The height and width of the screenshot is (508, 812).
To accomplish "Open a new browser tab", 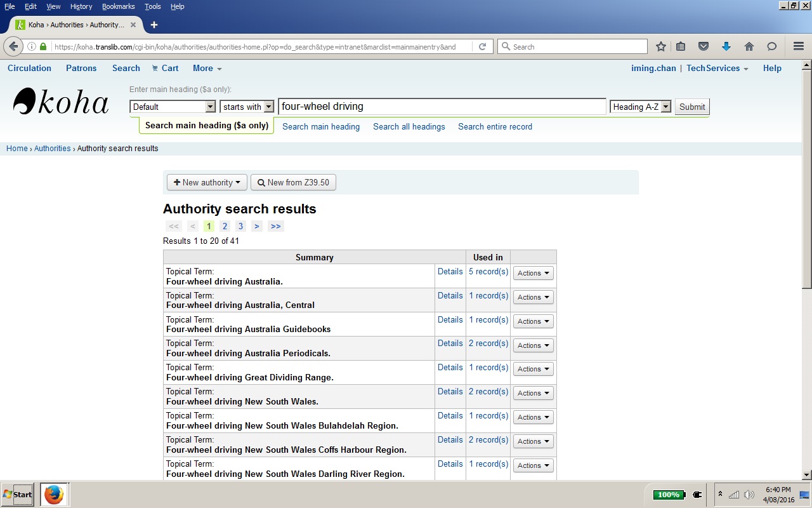I will (154, 25).
